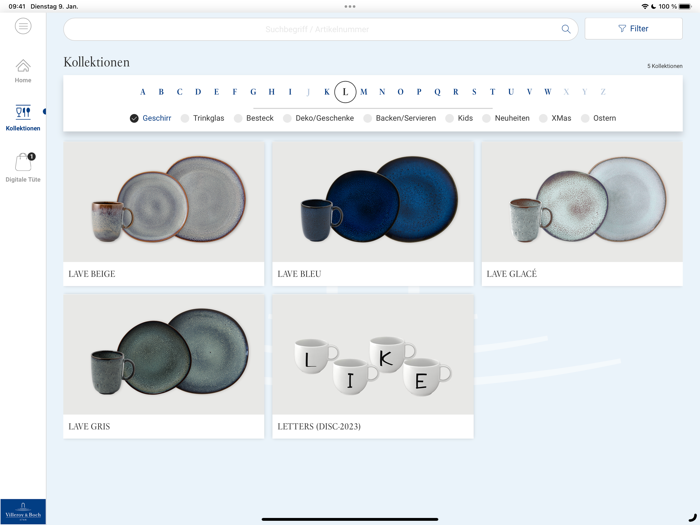Screen dimensions: 700x525
Task: Jump to letter C collections
Action: (x=179, y=92)
